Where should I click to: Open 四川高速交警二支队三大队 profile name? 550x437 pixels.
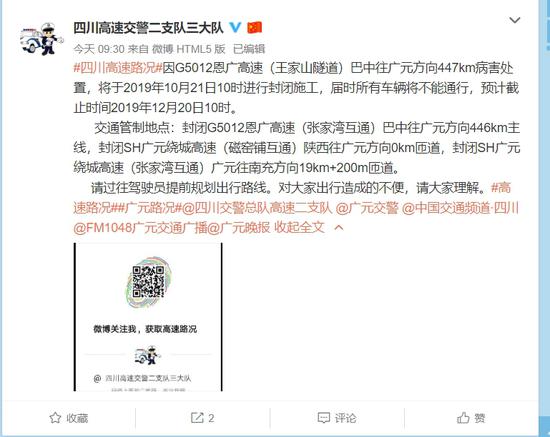(x=148, y=28)
